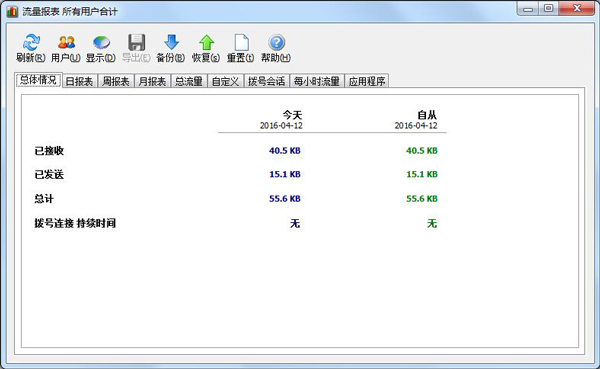Image resolution: width=600 pixels, height=369 pixels.
Task: Open the 自定义 custom tab
Action: (225, 81)
